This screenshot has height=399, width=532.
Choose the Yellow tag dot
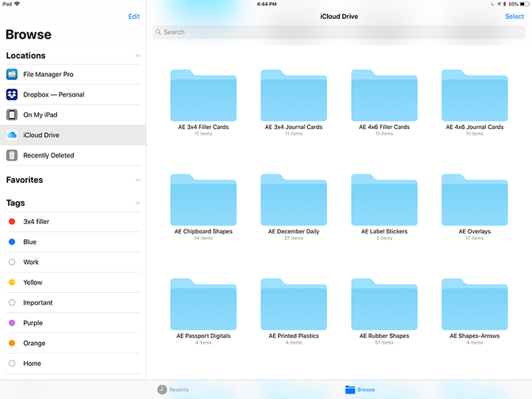[12, 283]
